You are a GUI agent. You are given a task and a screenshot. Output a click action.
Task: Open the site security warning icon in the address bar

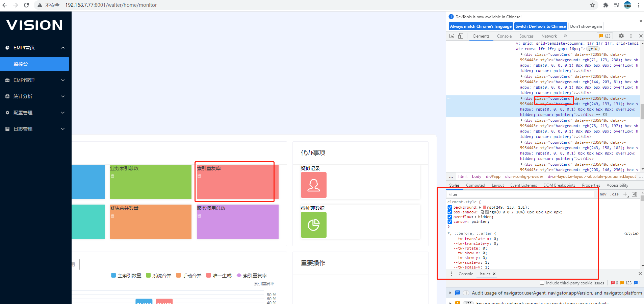pyautogui.click(x=40, y=5)
